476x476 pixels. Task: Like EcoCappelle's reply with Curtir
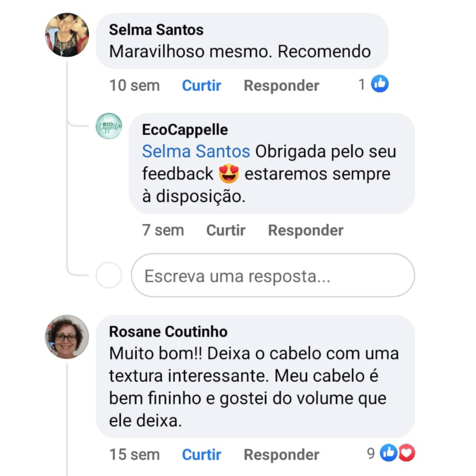click(x=226, y=230)
